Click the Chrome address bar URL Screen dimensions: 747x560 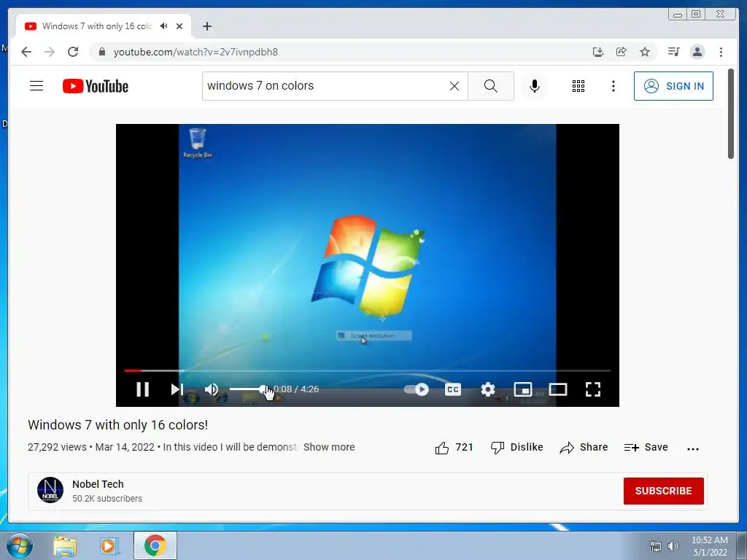196,52
